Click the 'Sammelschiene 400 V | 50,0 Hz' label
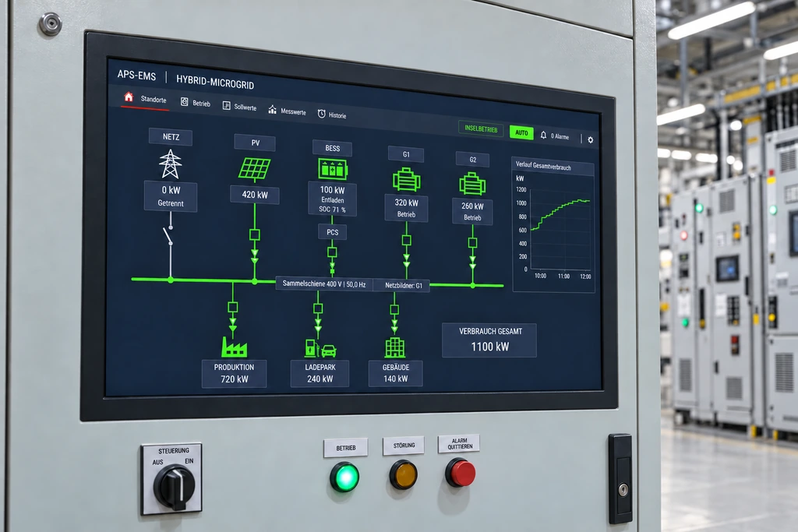 [324, 284]
